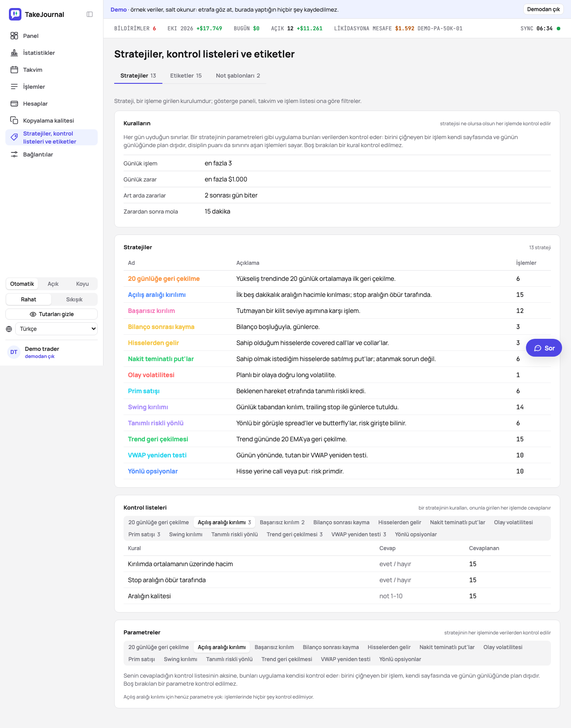Click the DT avatar of Demo trader

tap(14, 352)
